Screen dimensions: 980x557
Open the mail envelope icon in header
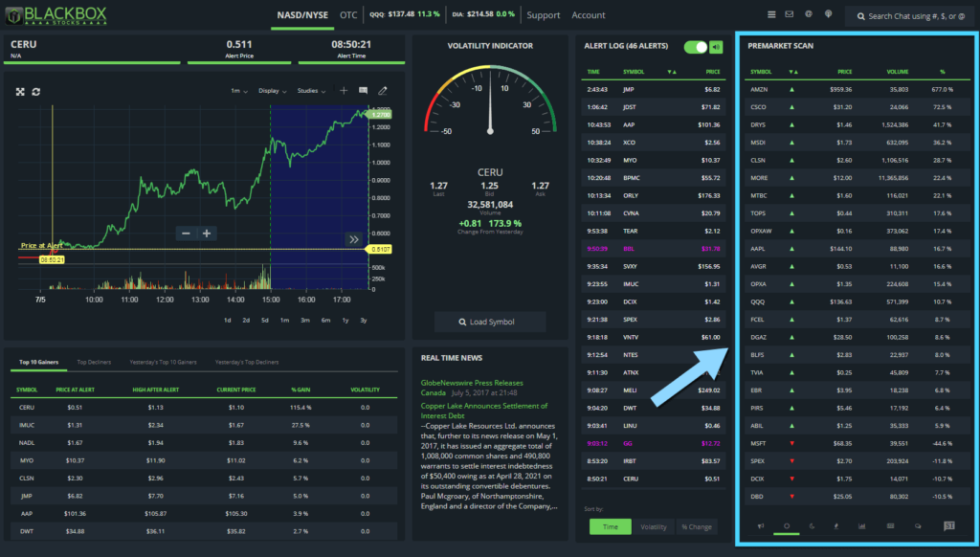790,14
